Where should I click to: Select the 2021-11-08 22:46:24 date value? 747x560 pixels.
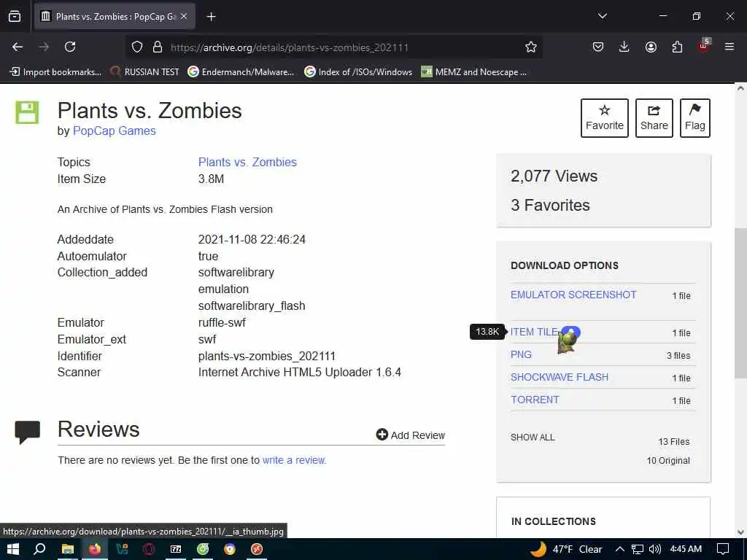[x=252, y=239]
